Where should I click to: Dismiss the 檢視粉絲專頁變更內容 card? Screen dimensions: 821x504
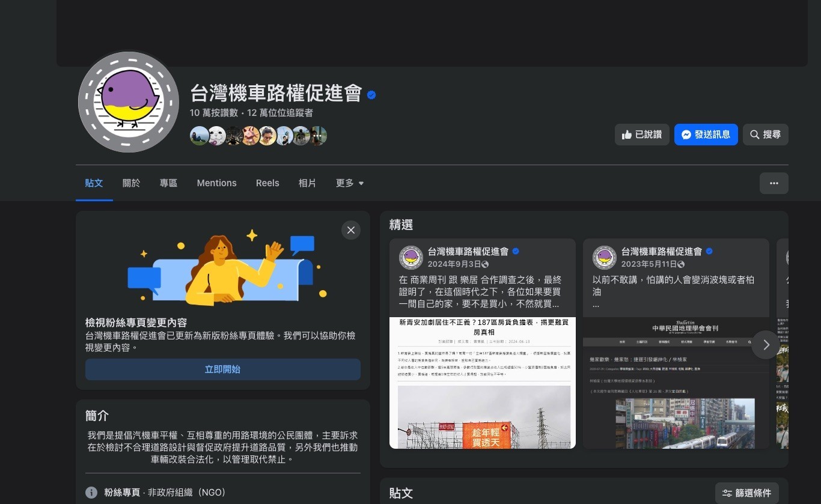tap(351, 230)
